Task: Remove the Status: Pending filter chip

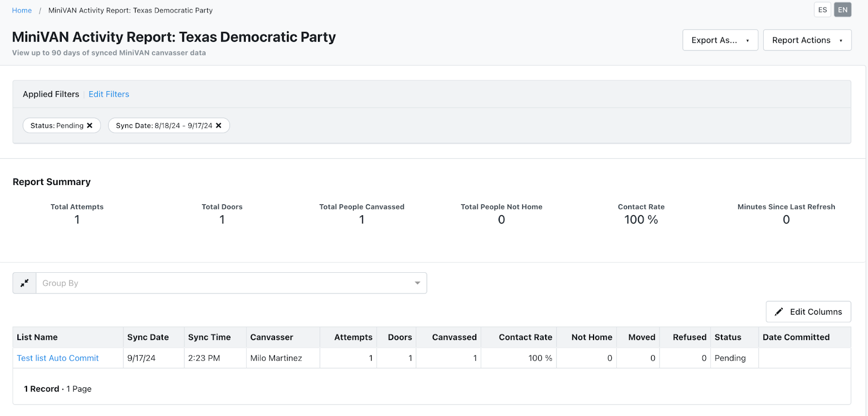Action: point(90,125)
